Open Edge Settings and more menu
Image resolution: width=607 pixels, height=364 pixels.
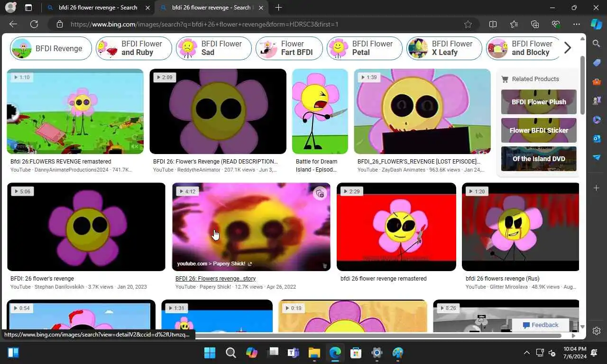click(x=577, y=24)
